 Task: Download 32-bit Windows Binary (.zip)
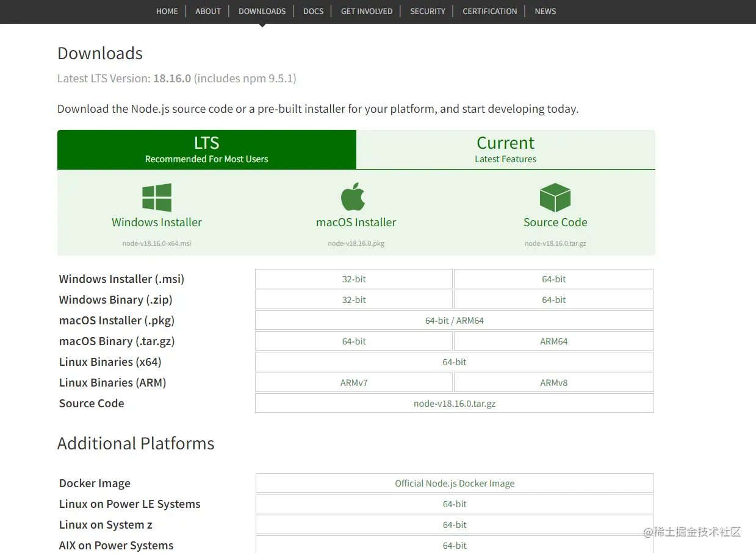(354, 299)
